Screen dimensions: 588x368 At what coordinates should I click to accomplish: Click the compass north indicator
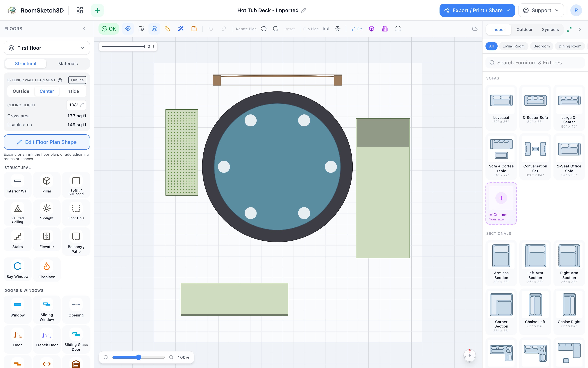point(469,356)
